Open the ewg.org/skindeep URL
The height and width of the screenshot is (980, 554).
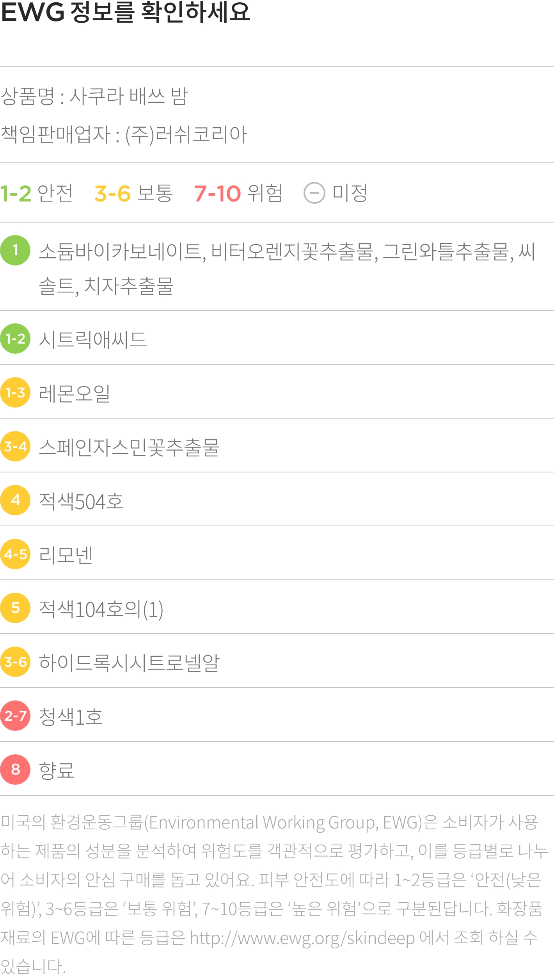point(302,938)
